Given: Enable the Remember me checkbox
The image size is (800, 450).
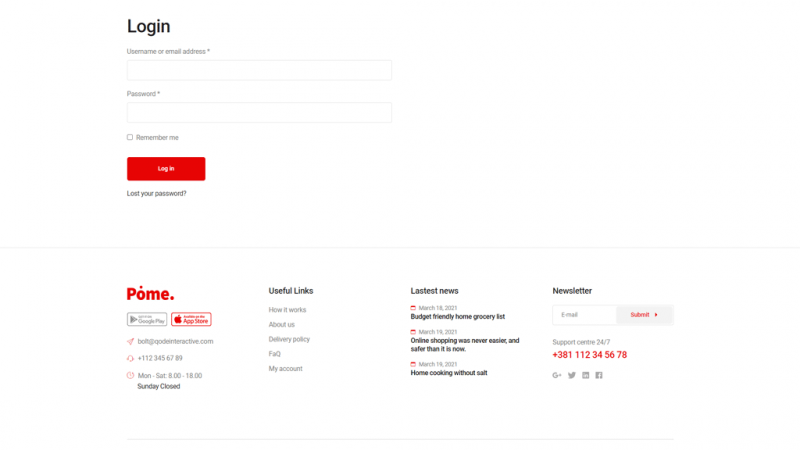Looking at the screenshot, I should [x=130, y=137].
